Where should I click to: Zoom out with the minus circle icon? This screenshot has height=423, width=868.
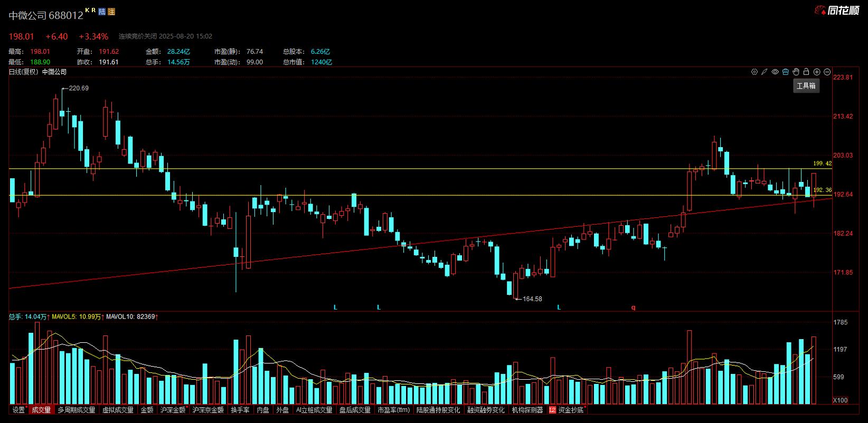point(827,72)
